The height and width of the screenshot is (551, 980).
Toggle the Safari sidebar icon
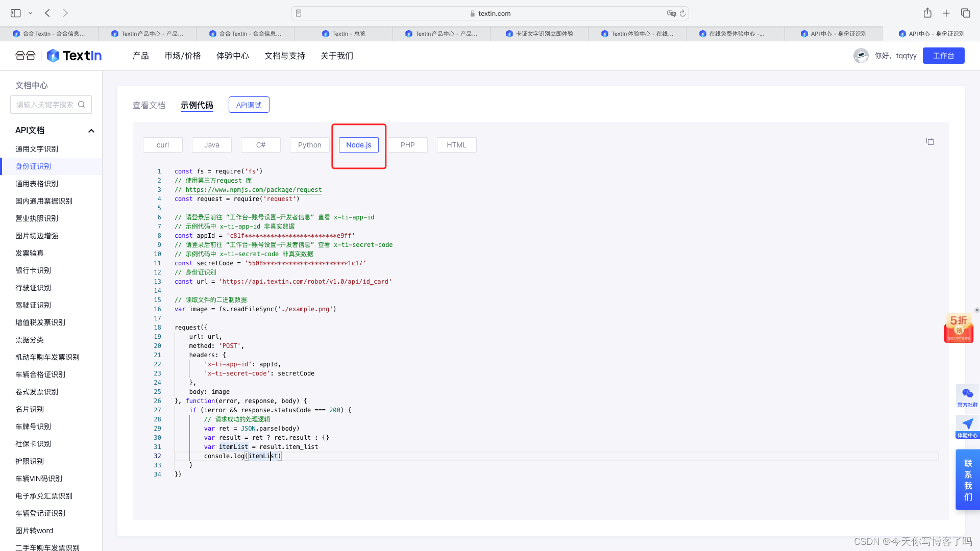pos(16,13)
